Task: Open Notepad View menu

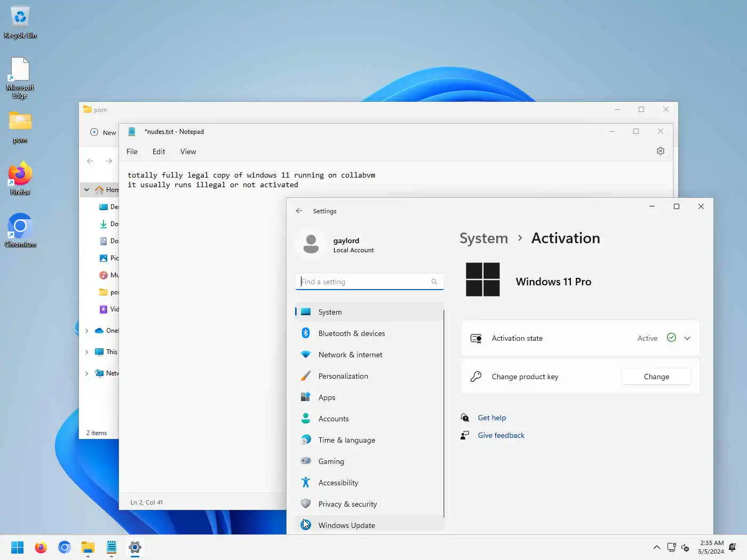Action: 188,151
